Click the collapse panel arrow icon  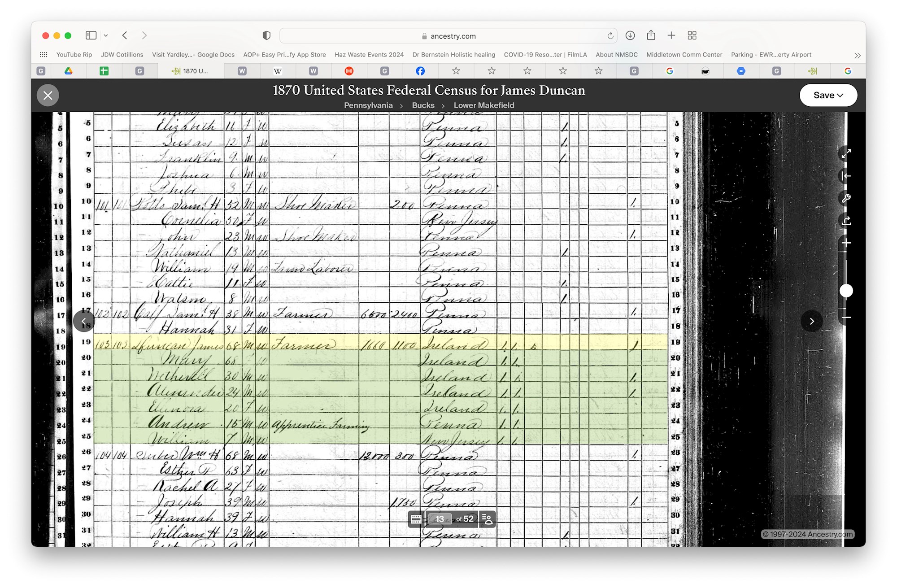pyautogui.click(x=846, y=176)
